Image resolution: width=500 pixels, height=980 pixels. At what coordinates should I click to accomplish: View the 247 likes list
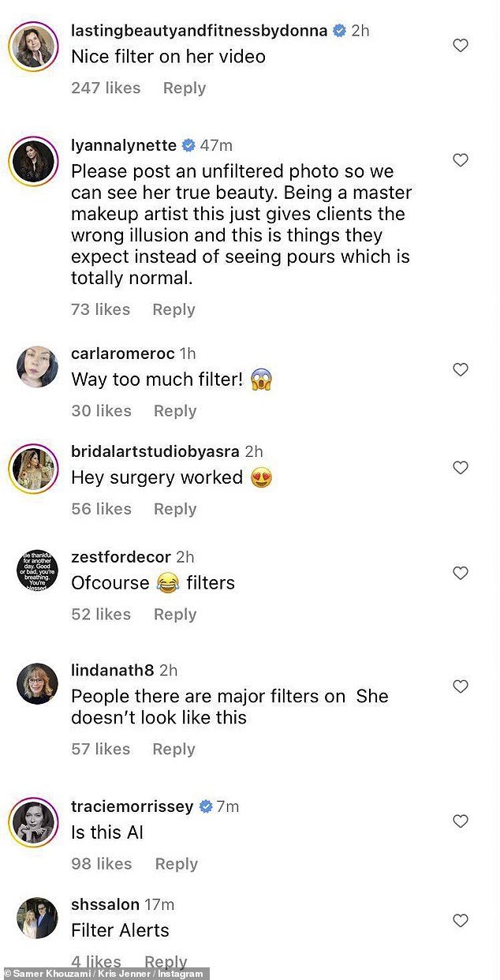pyautogui.click(x=106, y=88)
